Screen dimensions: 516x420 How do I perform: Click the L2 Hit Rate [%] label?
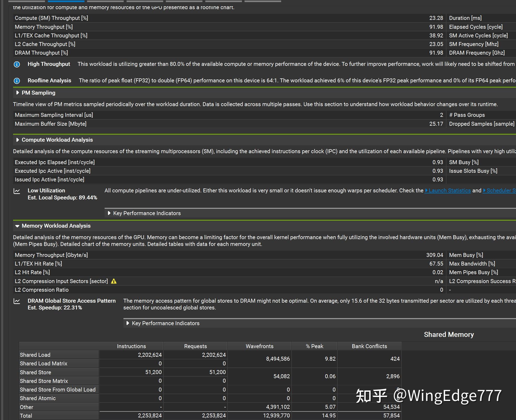[x=32, y=272]
